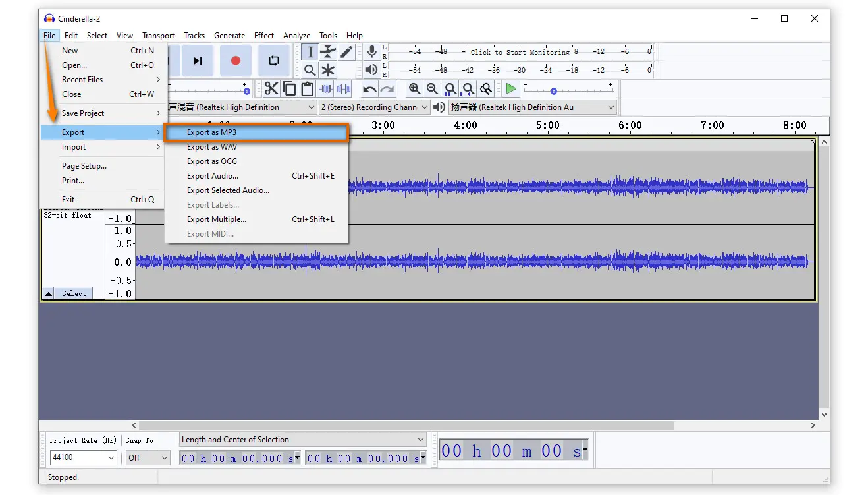This screenshot has width=868, height=495.
Task: Choose Page Setup... in the File menu
Action: click(x=103, y=166)
